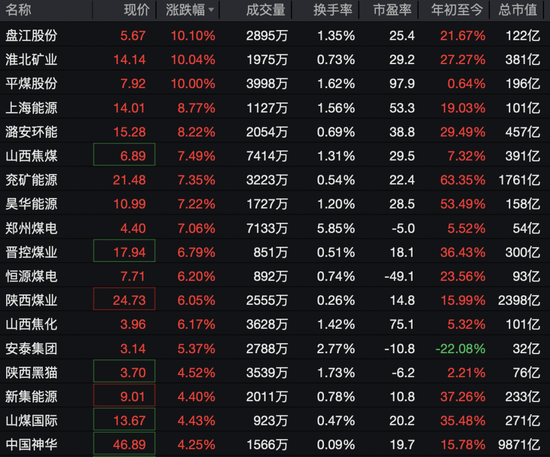This screenshot has height=457, width=550.
Task: Sort by the 年初至今 column header
Action: point(457,10)
